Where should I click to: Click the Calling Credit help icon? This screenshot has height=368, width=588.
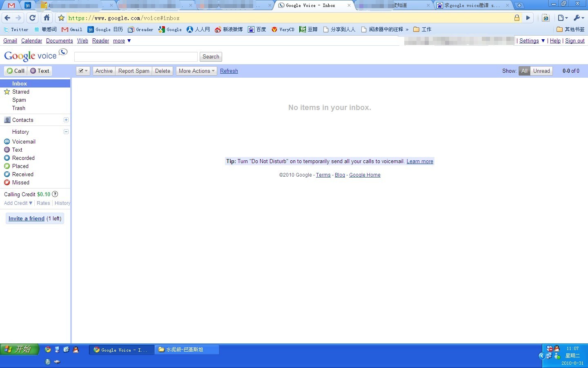pyautogui.click(x=55, y=194)
